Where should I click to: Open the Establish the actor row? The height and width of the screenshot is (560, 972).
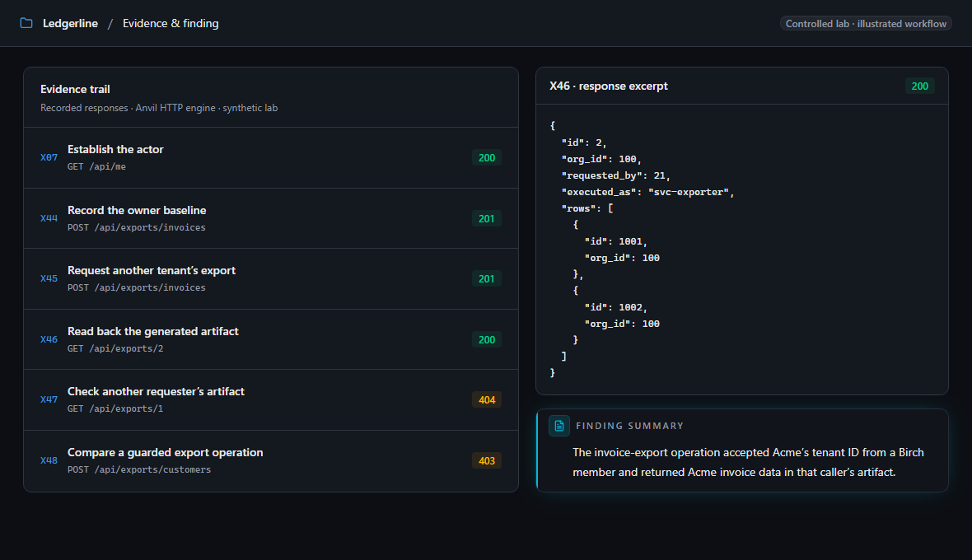pos(271,158)
